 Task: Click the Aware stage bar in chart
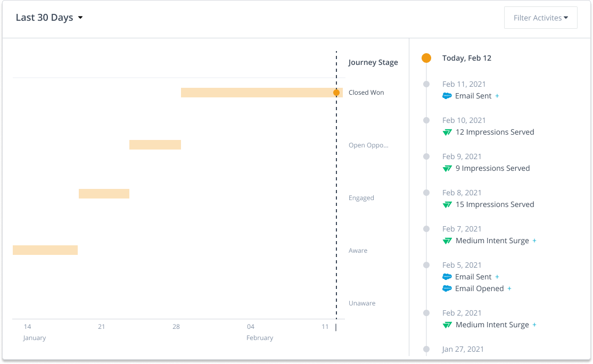(x=45, y=250)
